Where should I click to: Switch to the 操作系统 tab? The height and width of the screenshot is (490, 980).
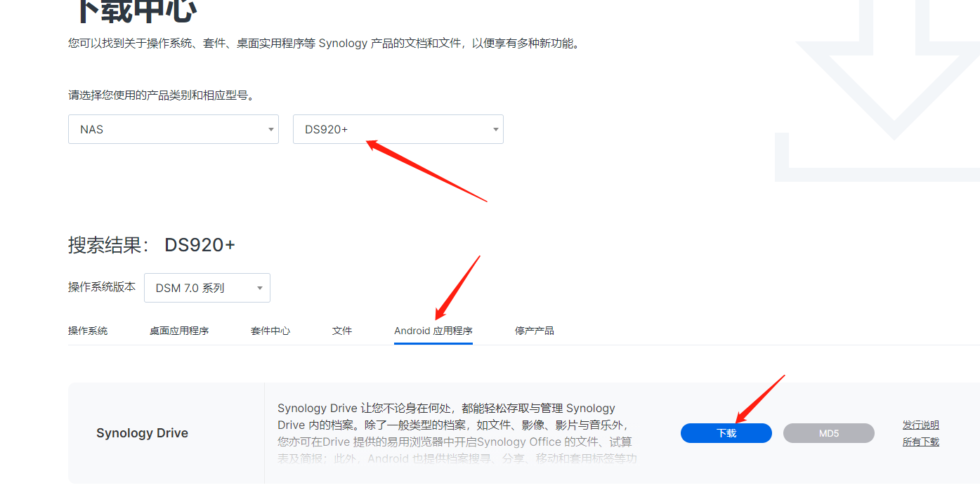click(x=88, y=331)
